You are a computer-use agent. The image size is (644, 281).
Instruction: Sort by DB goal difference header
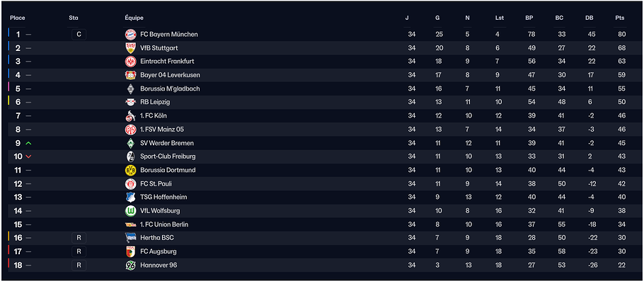590,18
